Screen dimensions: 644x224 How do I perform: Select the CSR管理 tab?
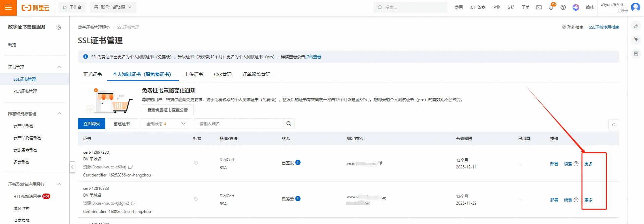(223, 74)
